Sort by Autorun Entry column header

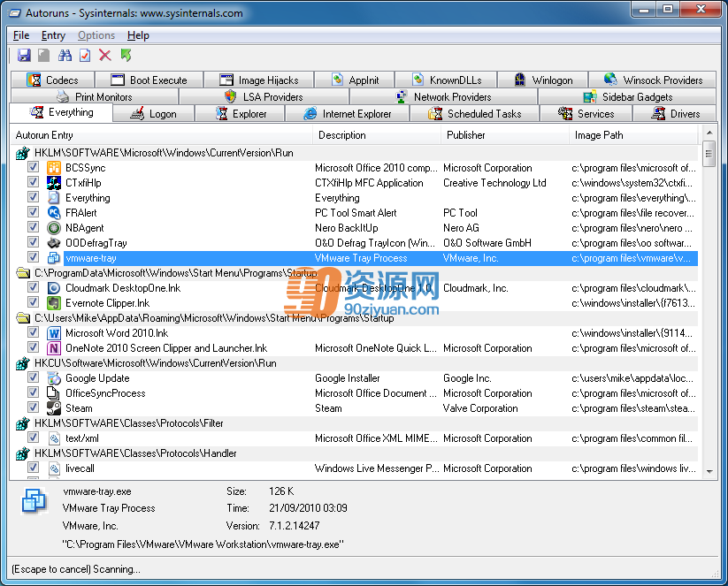161,135
